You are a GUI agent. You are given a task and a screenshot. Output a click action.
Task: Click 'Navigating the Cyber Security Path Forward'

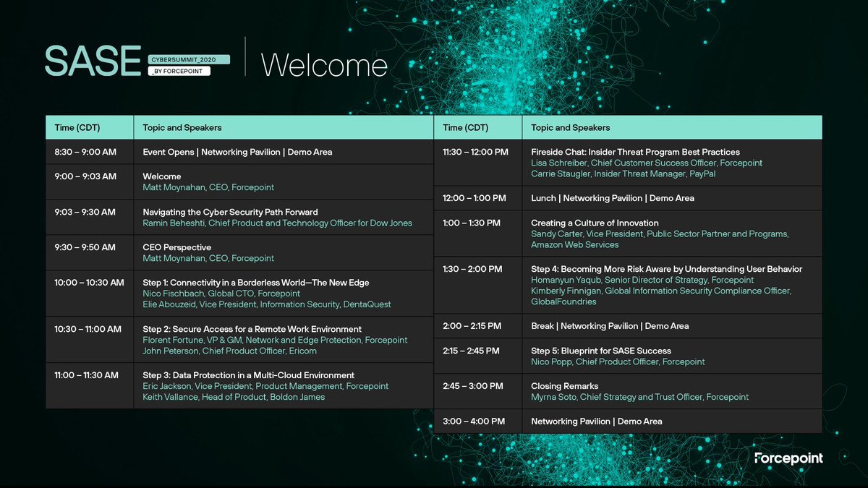(x=230, y=212)
